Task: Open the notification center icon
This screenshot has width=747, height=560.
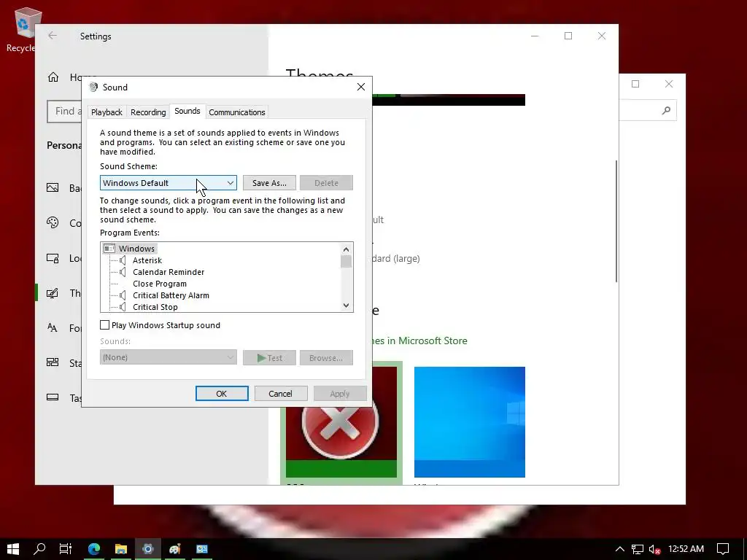Action: coord(723,549)
